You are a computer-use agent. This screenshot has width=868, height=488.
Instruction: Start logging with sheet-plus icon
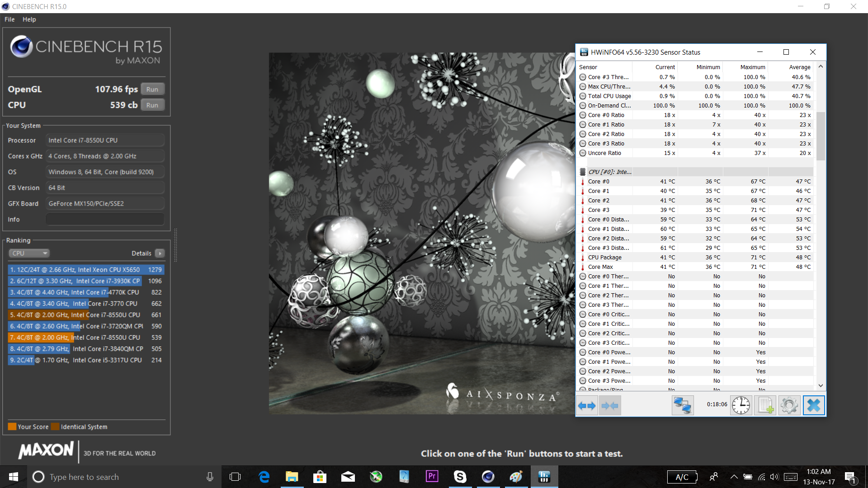pyautogui.click(x=765, y=405)
